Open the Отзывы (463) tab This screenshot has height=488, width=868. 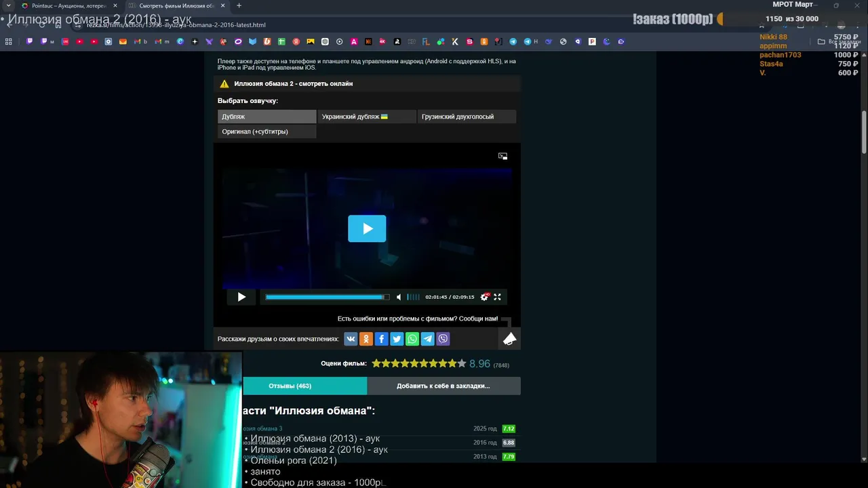pyautogui.click(x=290, y=386)
